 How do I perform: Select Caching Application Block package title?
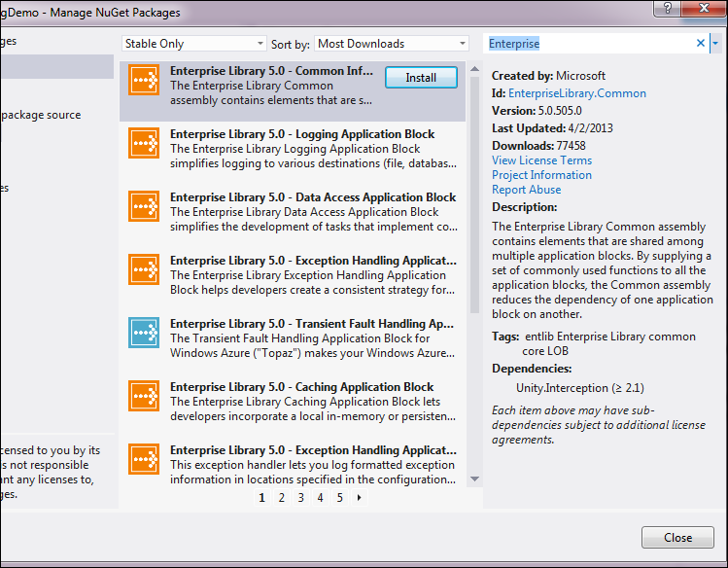301,386
